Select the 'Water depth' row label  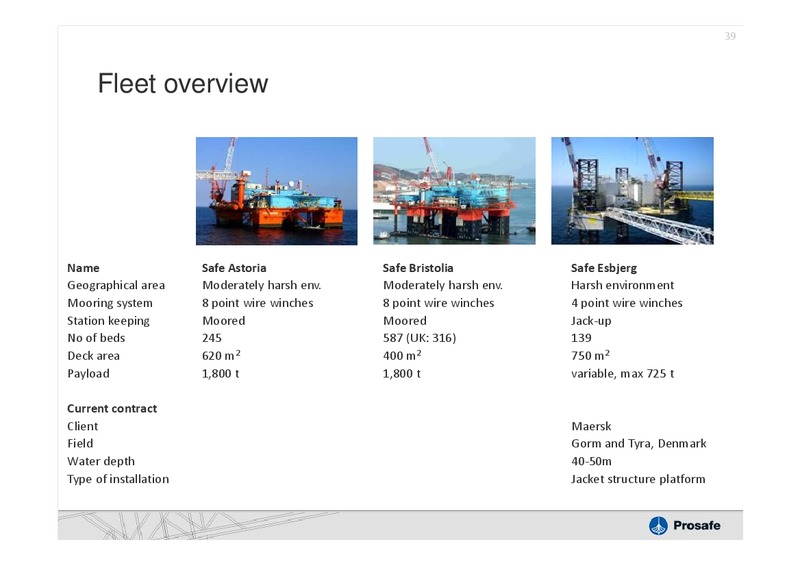101,461
